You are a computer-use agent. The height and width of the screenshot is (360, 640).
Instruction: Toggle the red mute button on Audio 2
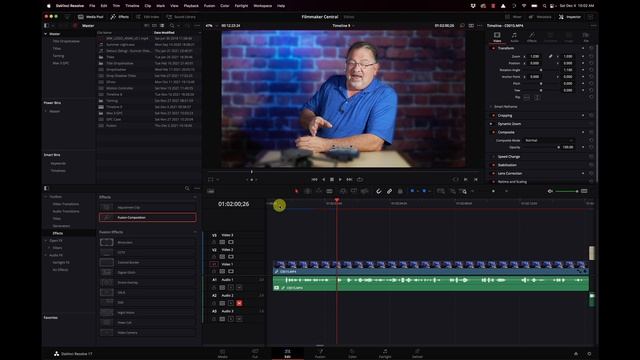239,303
